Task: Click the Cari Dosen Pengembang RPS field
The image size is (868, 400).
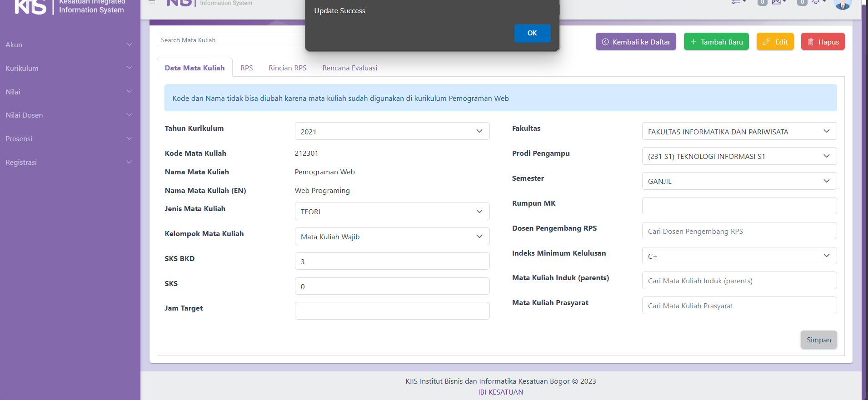Action: [739, 231]
